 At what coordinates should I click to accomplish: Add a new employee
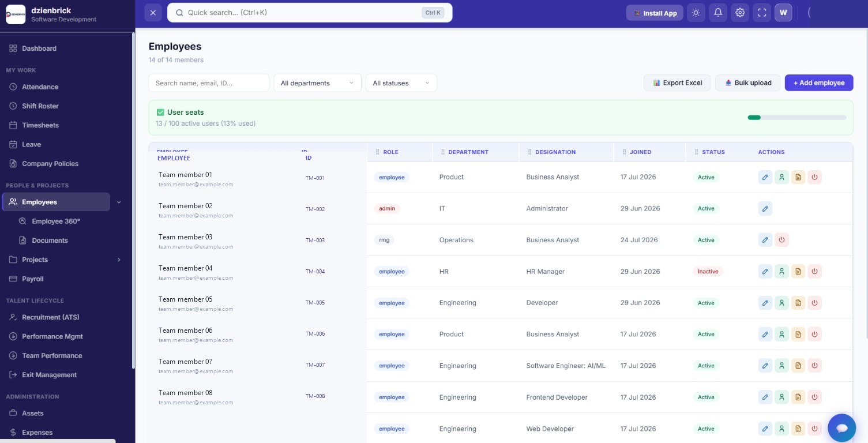819,83
